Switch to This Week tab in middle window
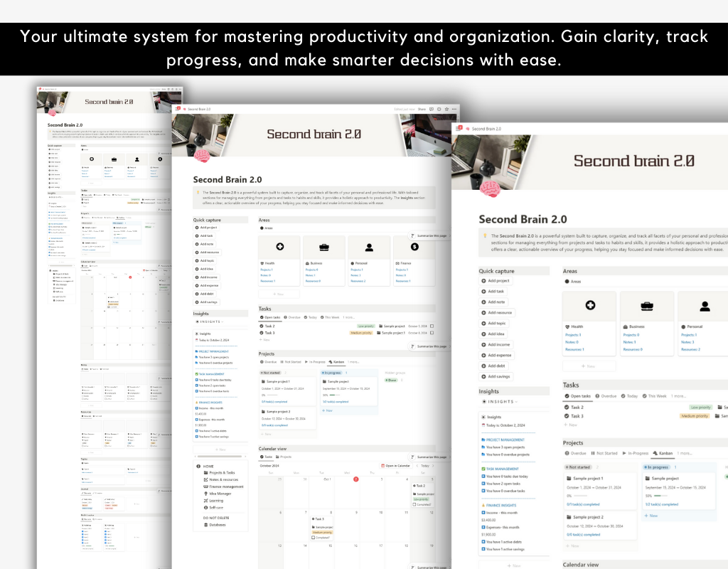Screen dimensions: 728x569 pyautogui.click(x=330, y=317)
